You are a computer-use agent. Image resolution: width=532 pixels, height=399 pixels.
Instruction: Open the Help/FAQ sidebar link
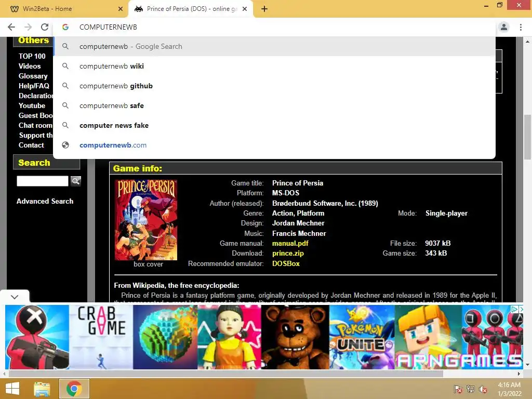34,86
